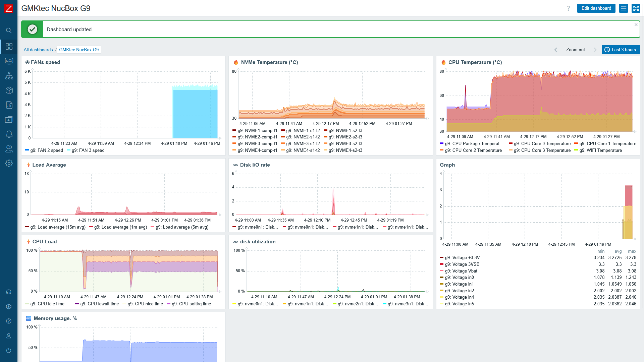Click the Edit dashboard button

[596, 8]
